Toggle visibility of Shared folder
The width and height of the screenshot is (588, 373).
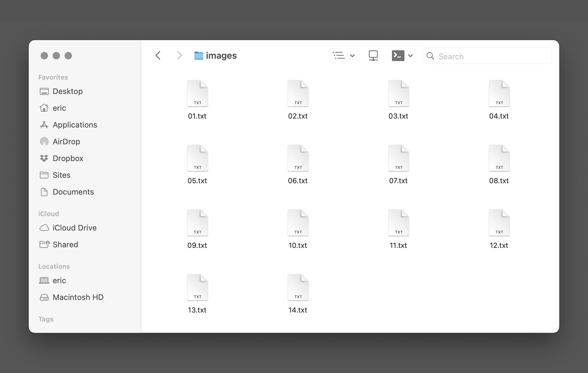click(x=65, y=244)
